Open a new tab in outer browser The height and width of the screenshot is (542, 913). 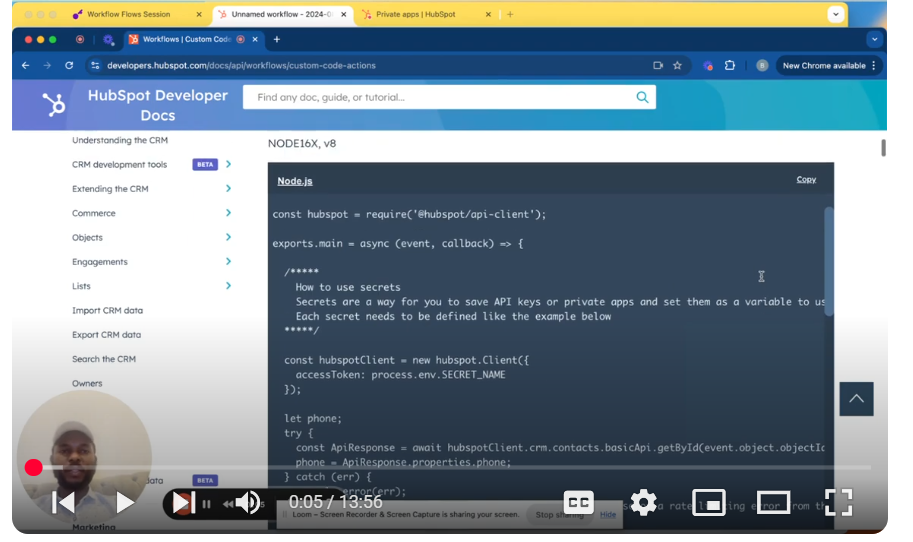510,15
